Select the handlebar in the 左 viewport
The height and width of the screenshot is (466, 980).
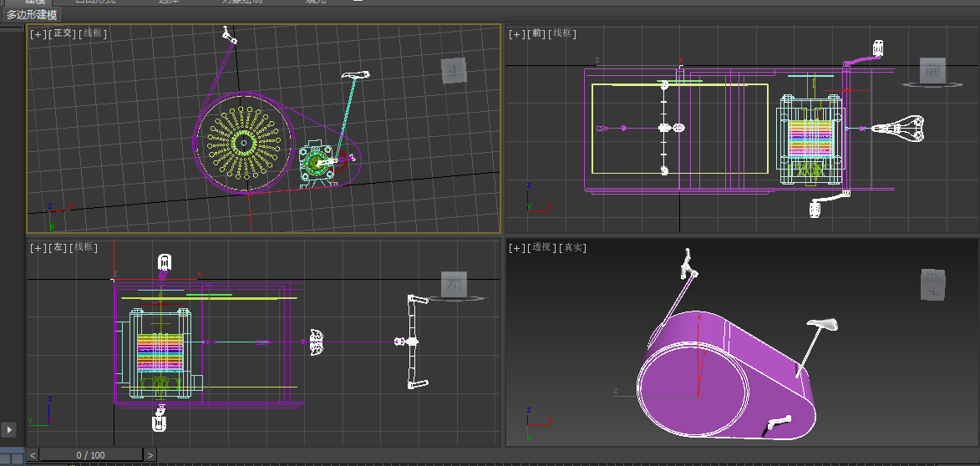click(x=413, y=341)
